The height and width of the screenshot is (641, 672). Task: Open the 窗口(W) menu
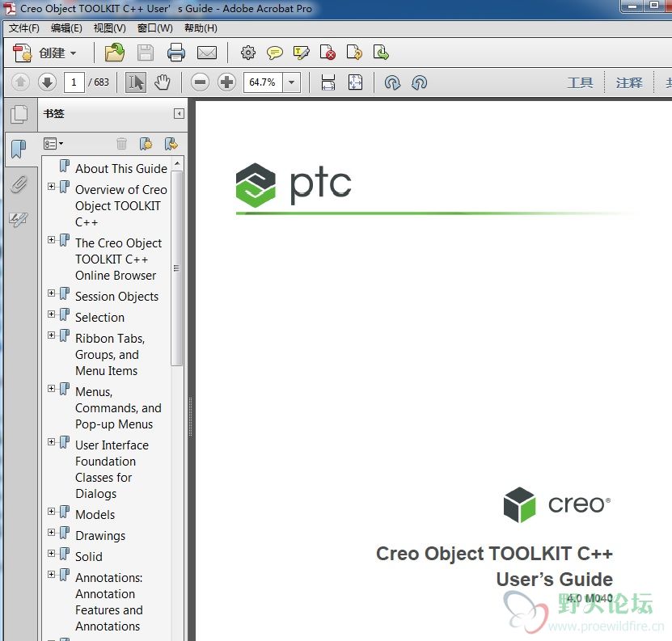[x=154, y=28]
